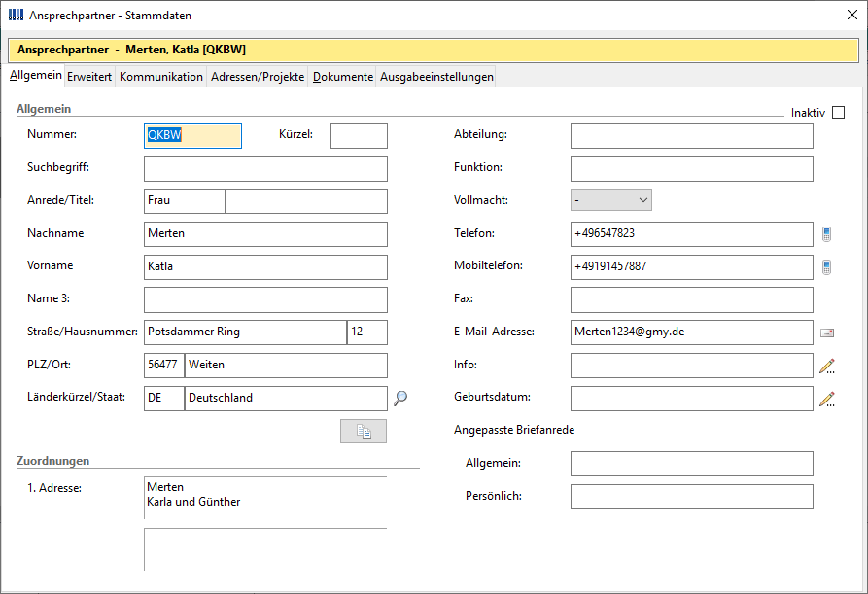Open the Ausgabeeinstellungen tab

click(436, 77)
